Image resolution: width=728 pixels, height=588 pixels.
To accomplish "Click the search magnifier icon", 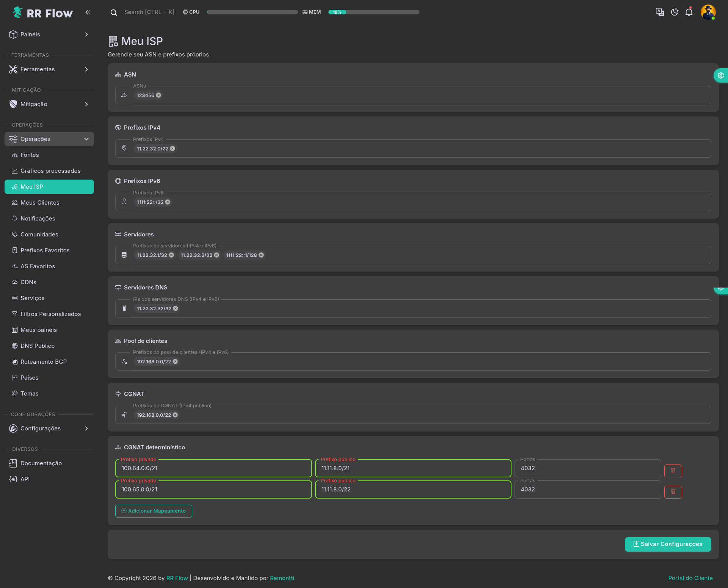I will pyautogui.click(x=114, y=13).
